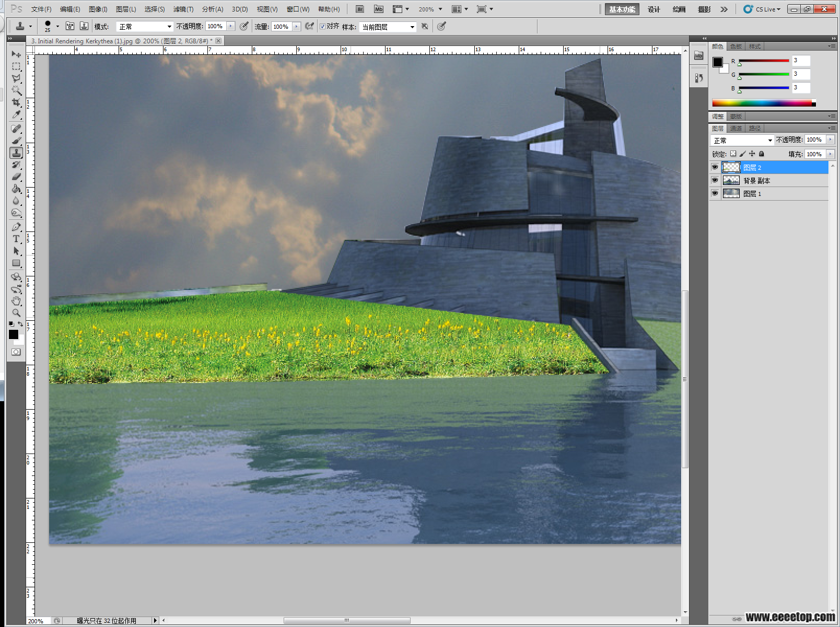Open the layer 填充 fill slider arrow
840x627 pixels.
tap(830, 154)
